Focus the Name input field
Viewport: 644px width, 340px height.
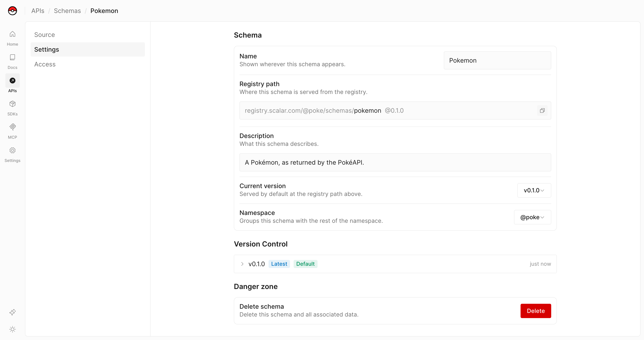point(497,60)
